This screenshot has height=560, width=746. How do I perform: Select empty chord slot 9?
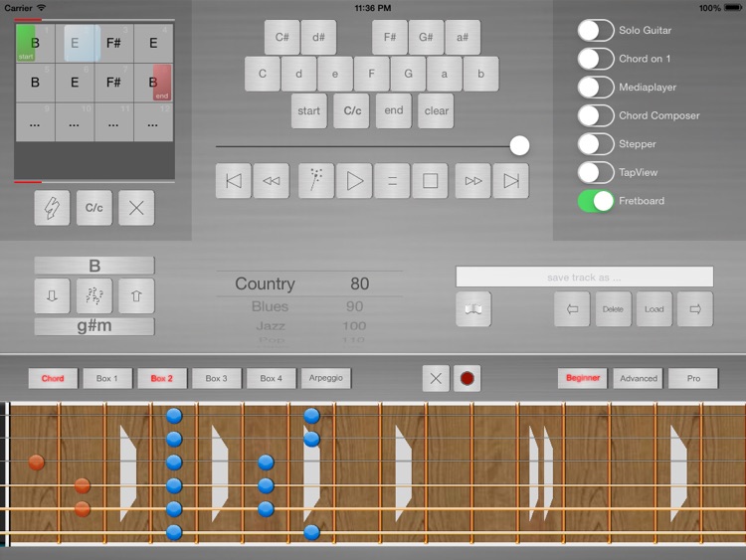click(35, 122)
